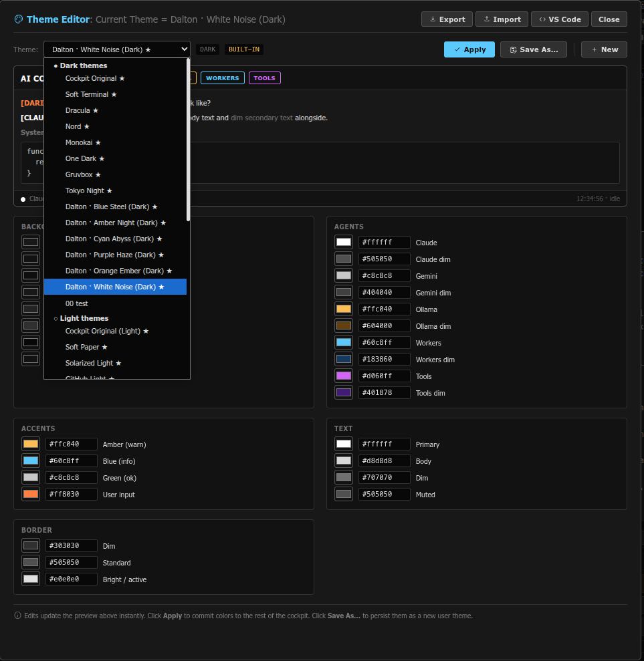Choose Cockpit Original from theme list
The image size is (644, 661).
[115, 78]
